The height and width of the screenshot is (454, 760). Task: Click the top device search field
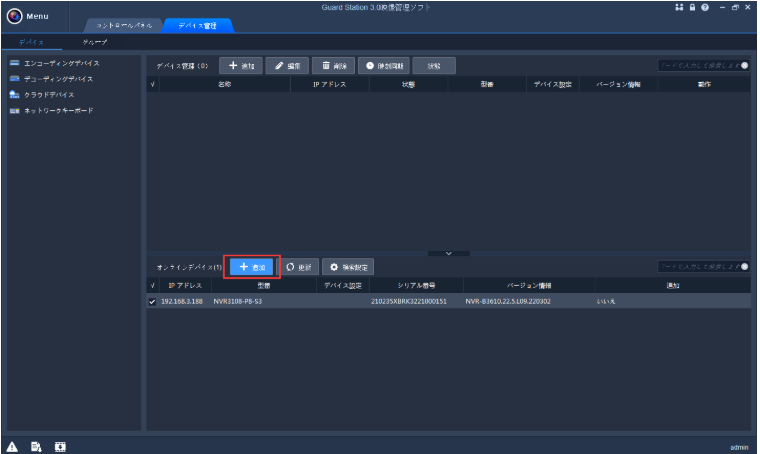point(698,65)
